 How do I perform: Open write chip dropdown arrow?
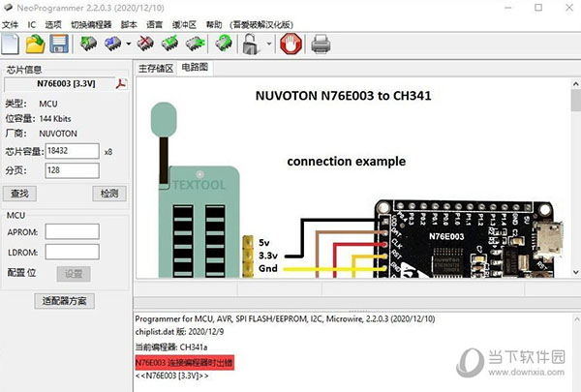(x=129, y=44)
